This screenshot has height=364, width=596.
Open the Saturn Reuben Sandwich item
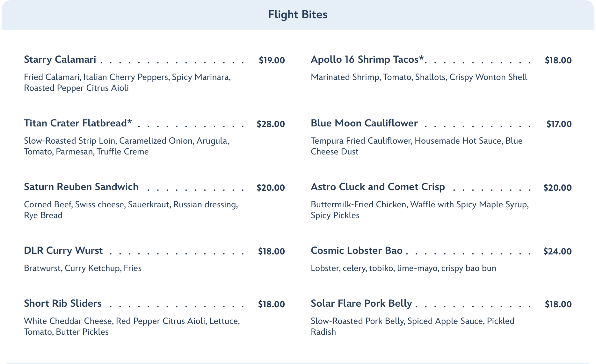pyautogui.click(x=81, y=187)
